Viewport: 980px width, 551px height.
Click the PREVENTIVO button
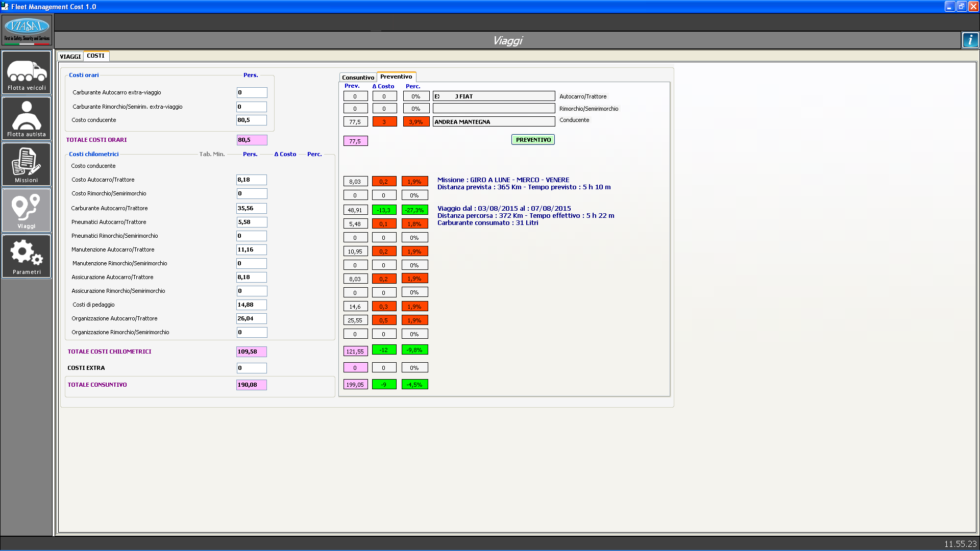pyautogui.click(x=533, y=140)
